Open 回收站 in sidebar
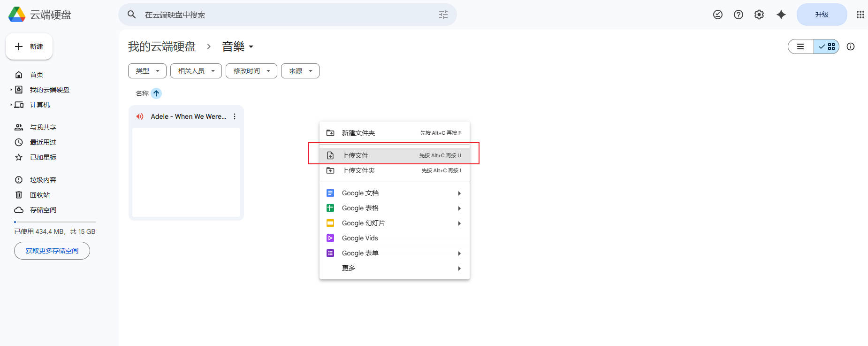Viewport: 868px width, 346px height. point(40,195)
